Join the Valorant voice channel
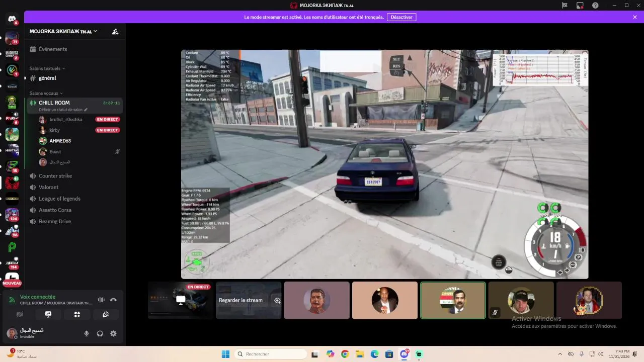This screenshot has height=362, width=644. coord(73,187)
